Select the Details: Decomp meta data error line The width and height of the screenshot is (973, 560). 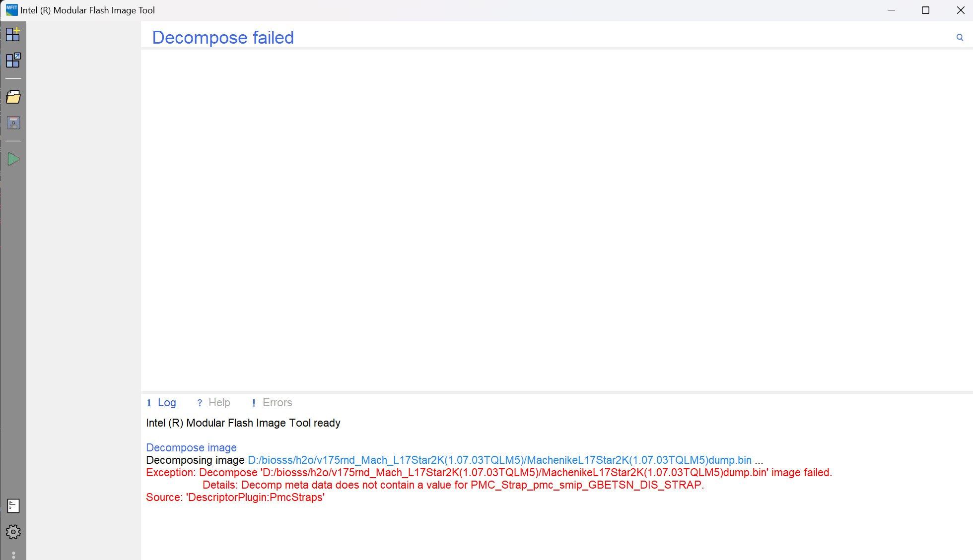click(x=453, y=485)
